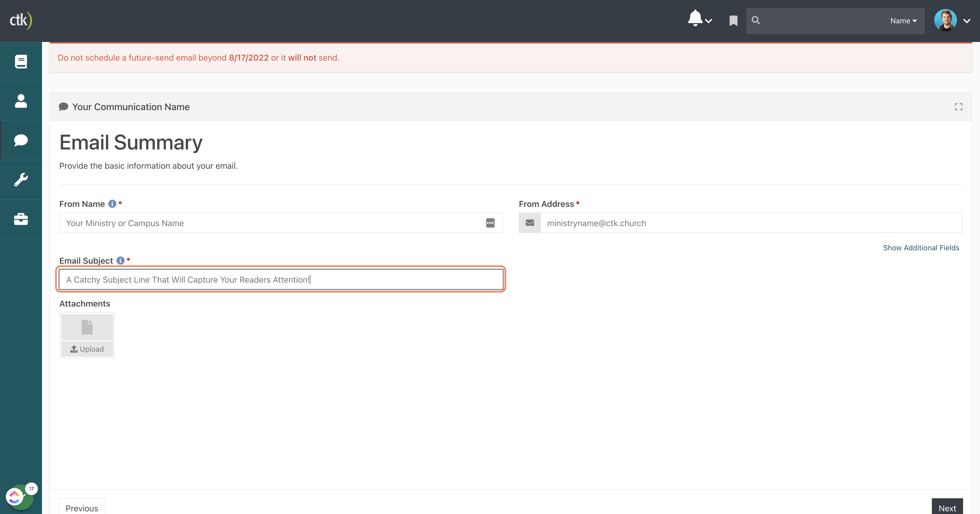This screenshot has width=980, height=514.
Task: Open the briefcase sidebar icon
Action: click(21, 219)
